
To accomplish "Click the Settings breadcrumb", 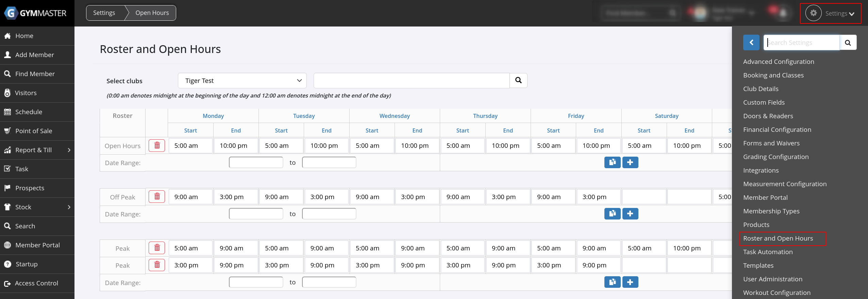I will [x=104, y=13].
